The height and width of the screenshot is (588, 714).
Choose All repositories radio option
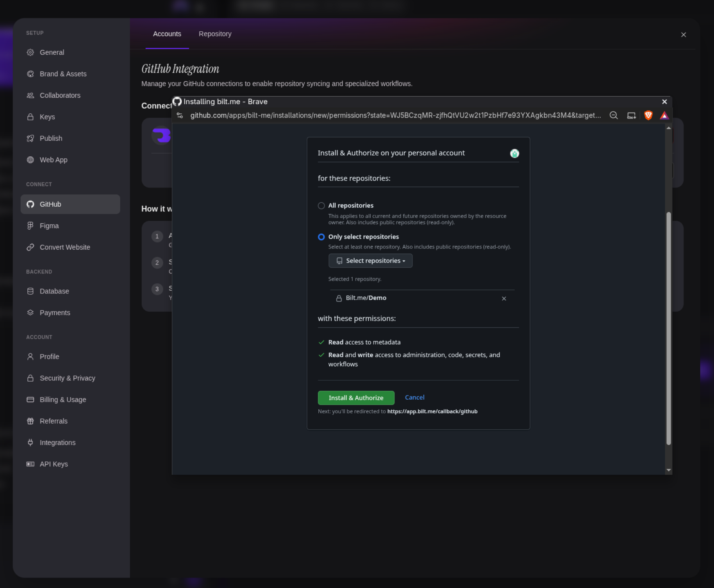pos(321,206)
